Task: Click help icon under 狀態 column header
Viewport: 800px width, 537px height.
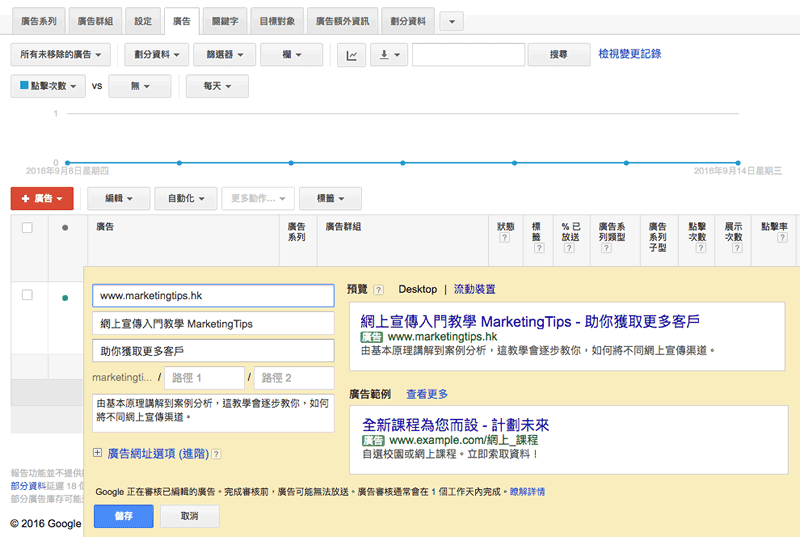Action: 505,238
